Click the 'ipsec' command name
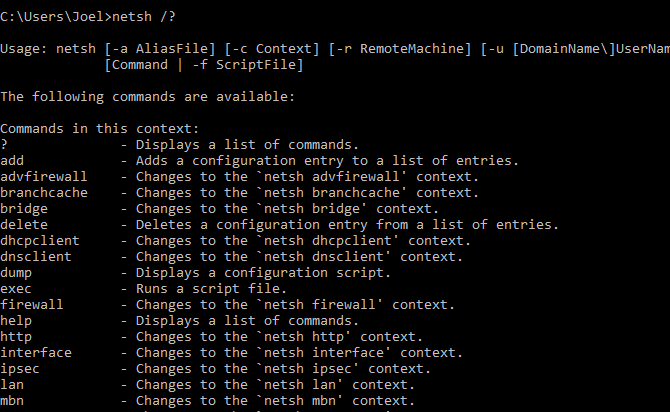 (x=20, y=369)
